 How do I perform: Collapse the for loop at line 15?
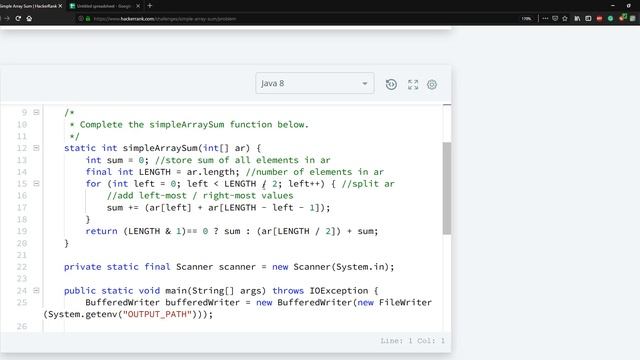pos(36,184)
